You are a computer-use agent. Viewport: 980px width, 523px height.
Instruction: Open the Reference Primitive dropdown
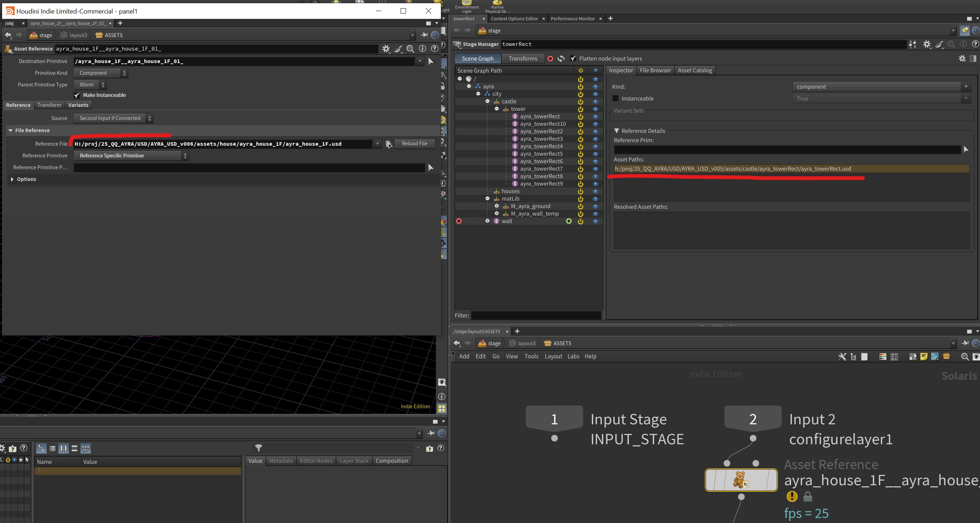131,156
